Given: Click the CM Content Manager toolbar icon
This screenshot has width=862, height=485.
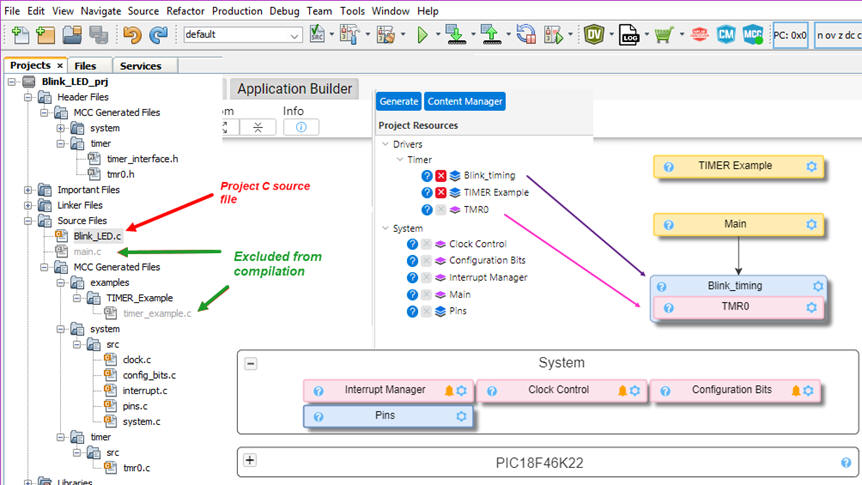Looking at the screenshot, I should pos(726,35).
